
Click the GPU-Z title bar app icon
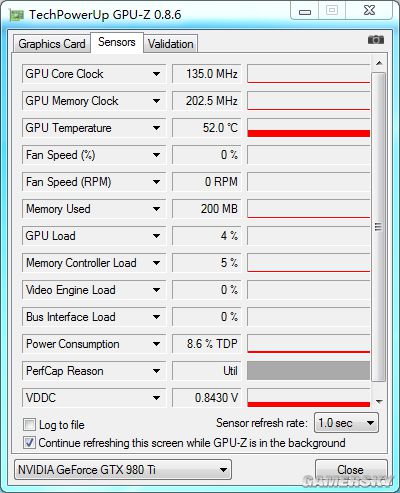16,15
